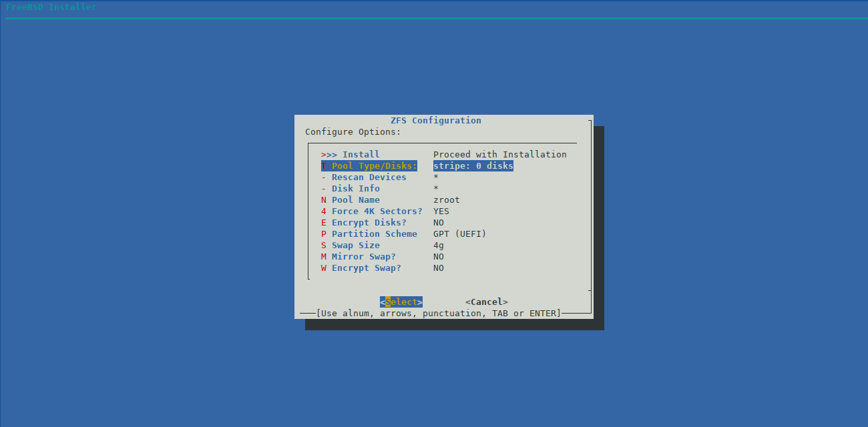
Task: Click the '4g' swap size value
Action: coord(439,245)
